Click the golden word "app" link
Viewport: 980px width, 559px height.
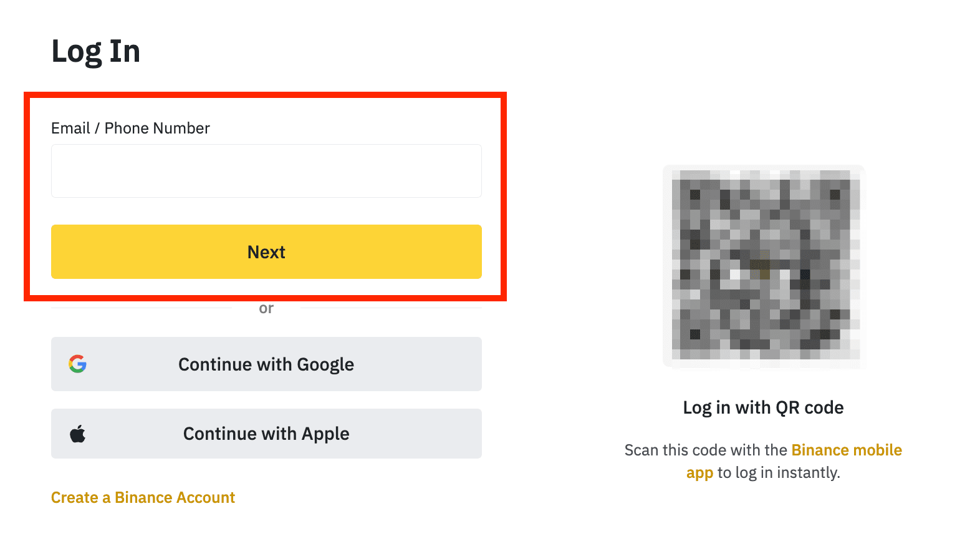699,472
